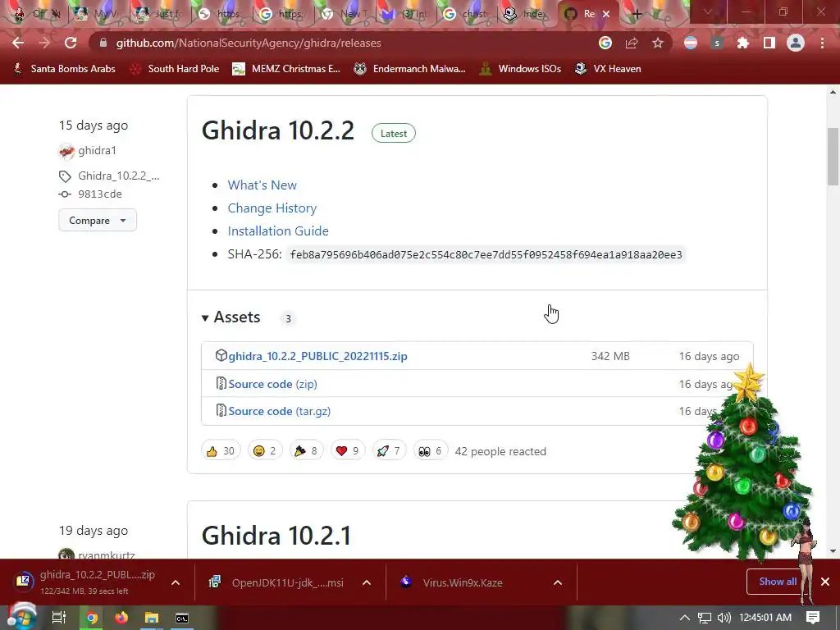This screenshot has width=840, height=630.
Task: Open the share page icon
Action: 632,43
